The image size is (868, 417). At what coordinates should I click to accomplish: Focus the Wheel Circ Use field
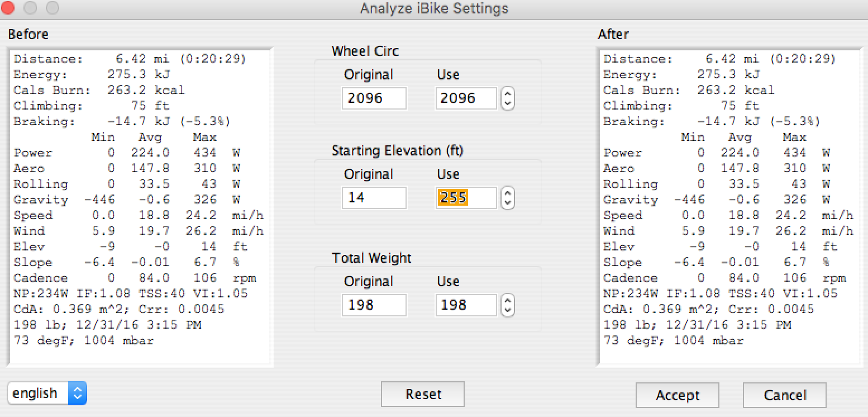pos(466,98)
